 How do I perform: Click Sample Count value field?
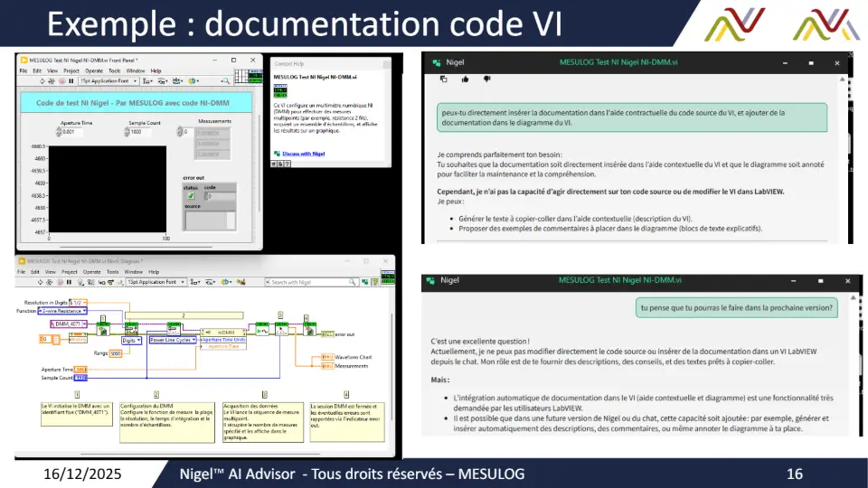140,132
